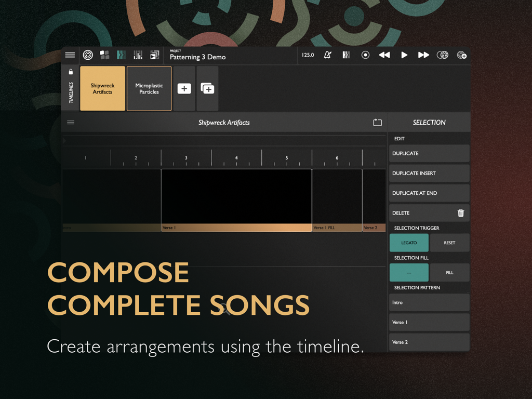Enable LEGATO selection trigger
Image resolution: width=532 pixels, height=399 pixels.
[409, 243]
